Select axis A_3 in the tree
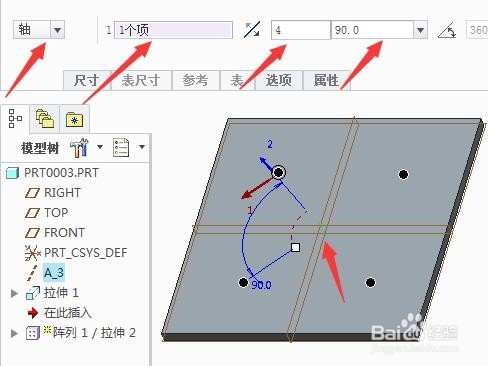This screenshot has height=366, width=488. [54, 273]
